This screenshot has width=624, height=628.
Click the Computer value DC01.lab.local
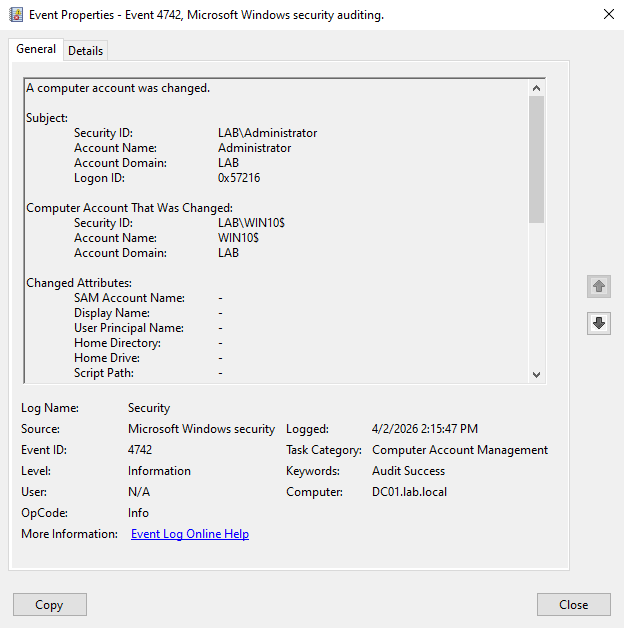tap(411, 492)
